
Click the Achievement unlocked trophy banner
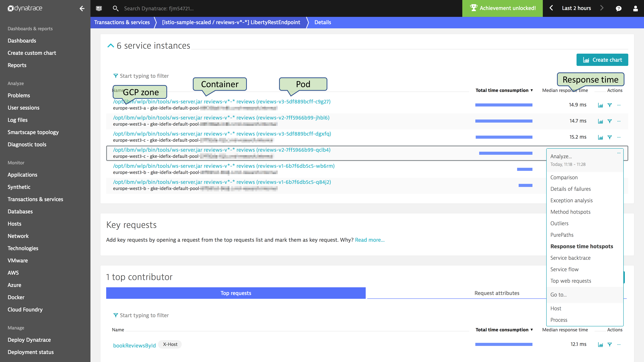click(502, 8)
